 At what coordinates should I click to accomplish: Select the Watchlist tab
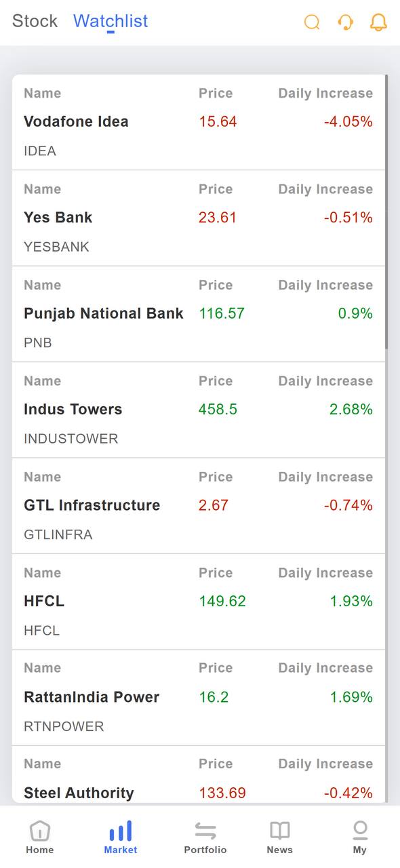pyautogui.click(x=111, y=21)
